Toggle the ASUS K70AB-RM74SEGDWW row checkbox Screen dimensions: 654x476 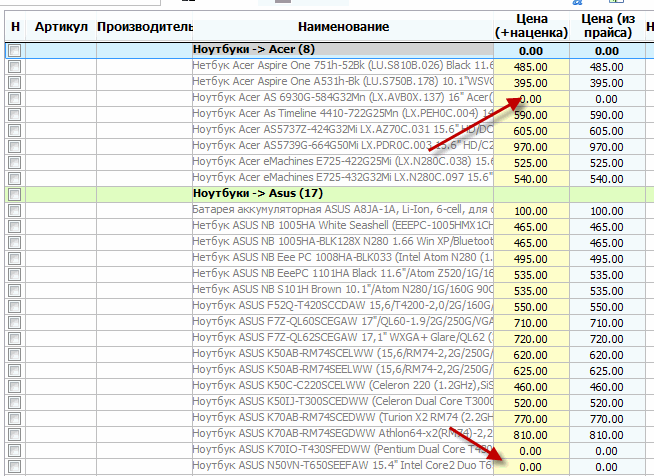[15, 434]
